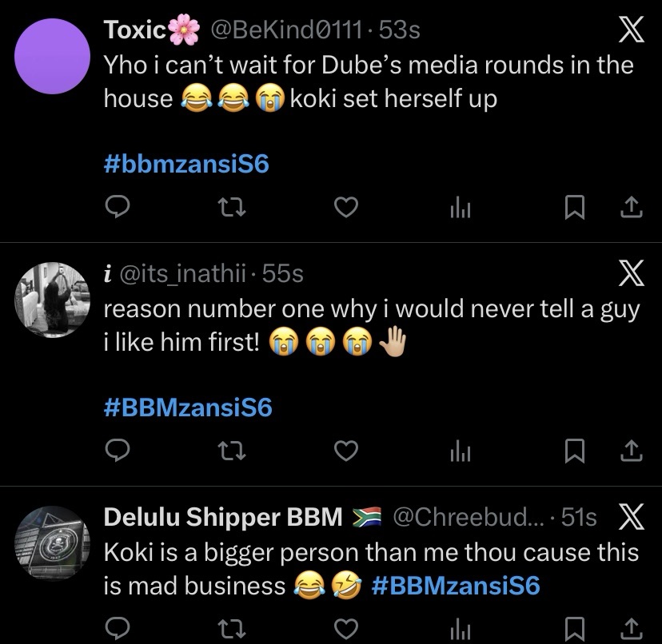Bookmark Toxic's tweet
The height and width of the screenshot is (644, 662).
tap(572, 209)
